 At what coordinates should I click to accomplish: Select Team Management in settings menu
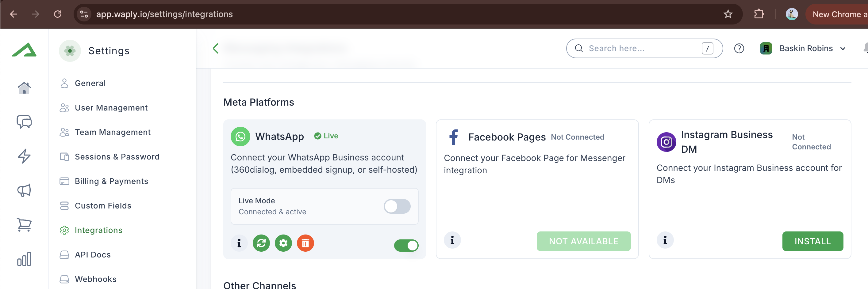pos(113,132)
